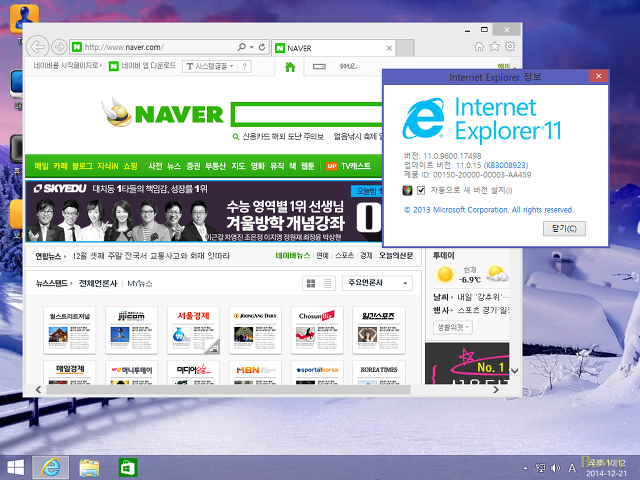This screenshot has width=640, height=480.
Task: Click Naver green home icon tab
Action: (290, 67)
